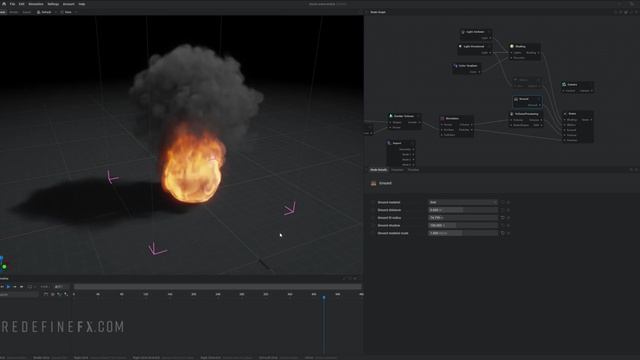Viewport: 640px width, 360px height.
Task: Switch to the Node Details tab
Action: pyautogui.click(x=378, y=170)
